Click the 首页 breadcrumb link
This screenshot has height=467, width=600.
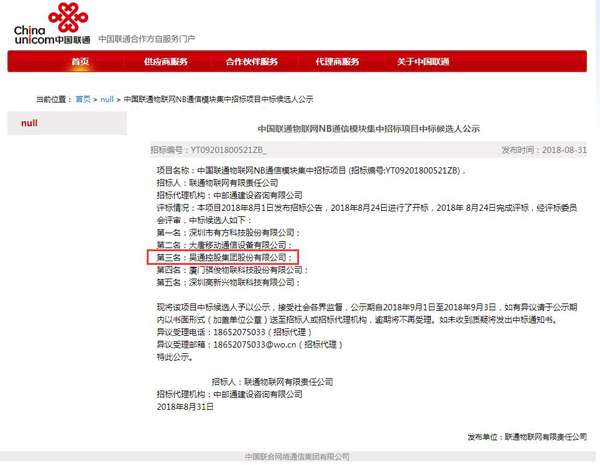[83, 100]
